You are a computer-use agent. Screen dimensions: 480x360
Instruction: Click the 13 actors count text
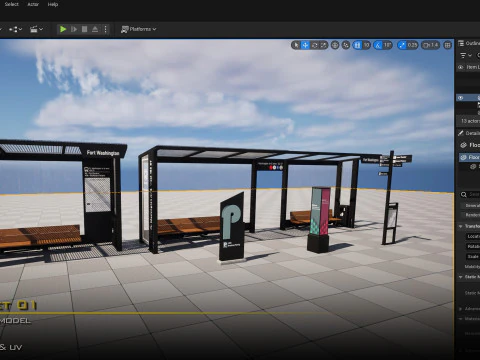(470, 121)
